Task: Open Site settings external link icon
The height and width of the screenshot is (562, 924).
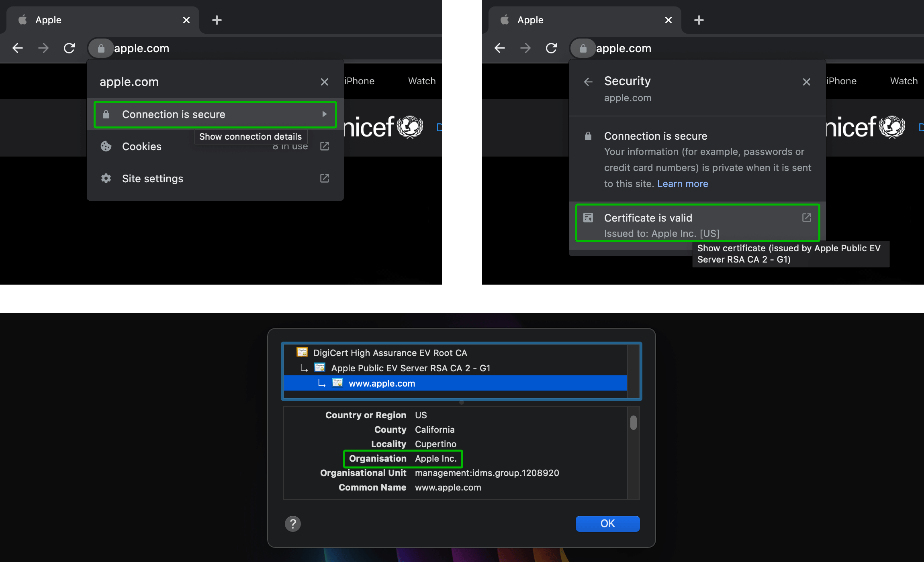Action: pyautogui.click(x=325, y=178)
